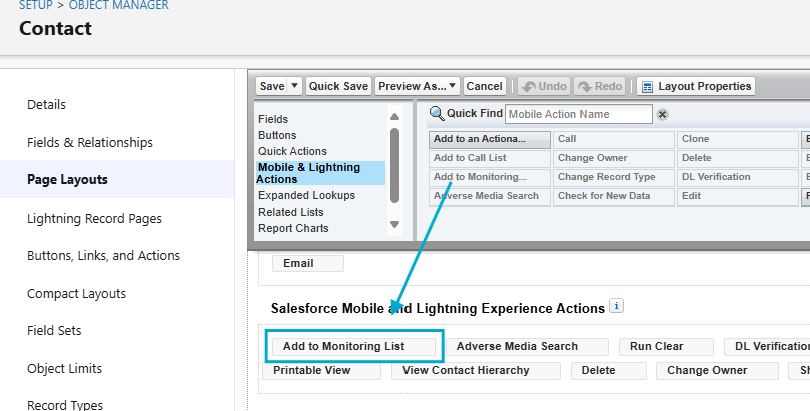Click Change Owner layout action
The image size is (810, 411).
click(x=717, y=371)
